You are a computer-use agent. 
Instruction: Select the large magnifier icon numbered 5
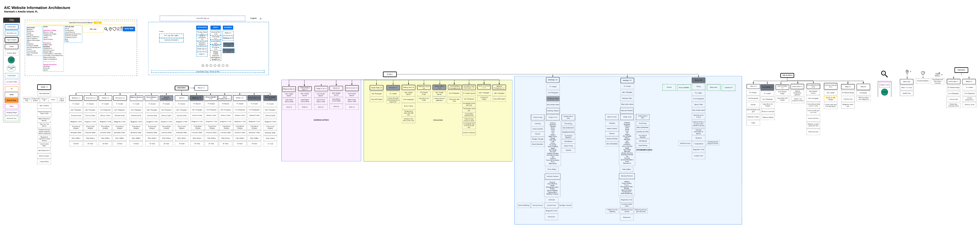pyautogui.click(x=884, y=74)
